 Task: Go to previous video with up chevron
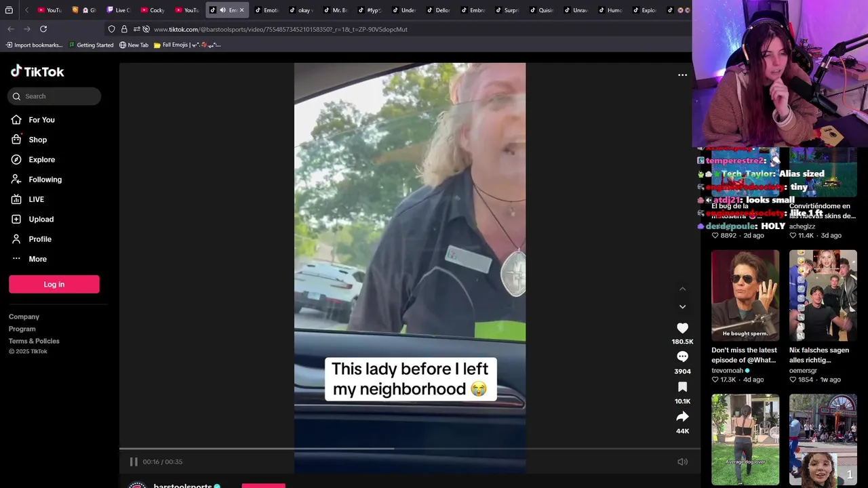pyautogui.click(x=682, y=289)
